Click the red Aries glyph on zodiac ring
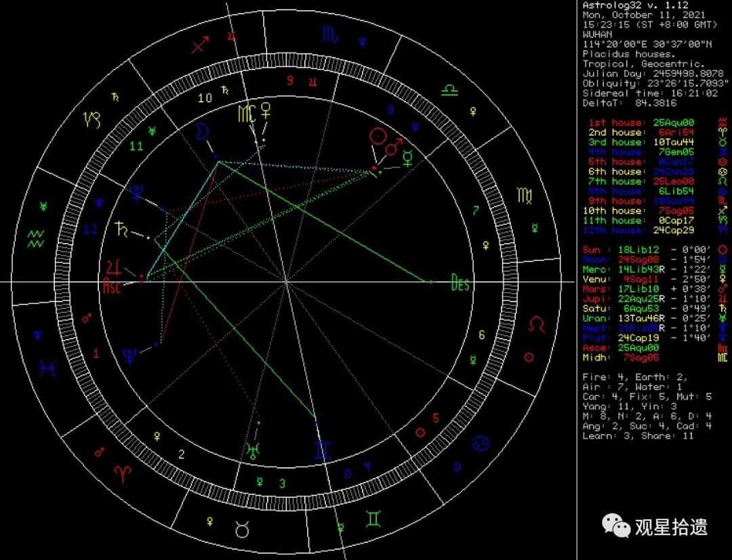The width and height of the screenshot is (732, 560). [x=123, y=473]
